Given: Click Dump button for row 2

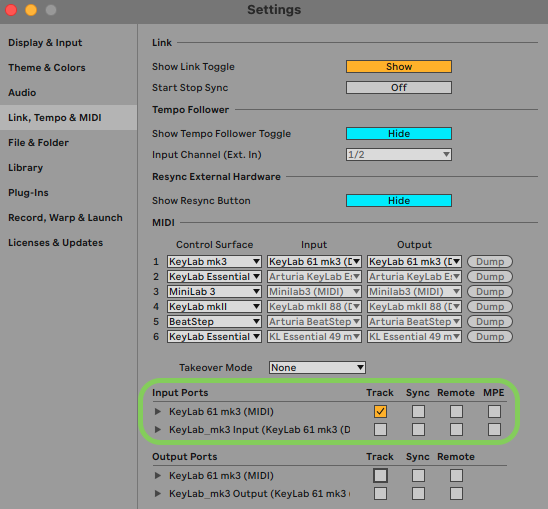Looking at the screenshot, I should [x=490, y=277].
